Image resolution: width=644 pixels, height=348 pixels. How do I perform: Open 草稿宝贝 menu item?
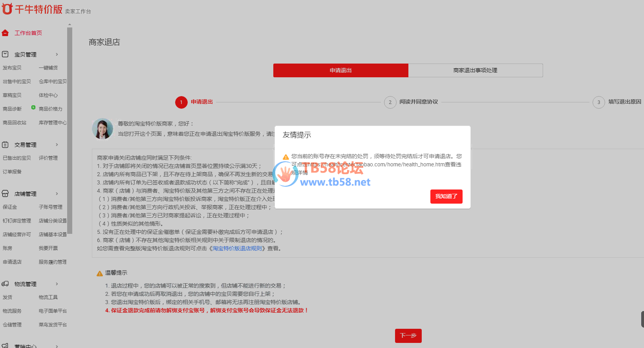(12, 95)
